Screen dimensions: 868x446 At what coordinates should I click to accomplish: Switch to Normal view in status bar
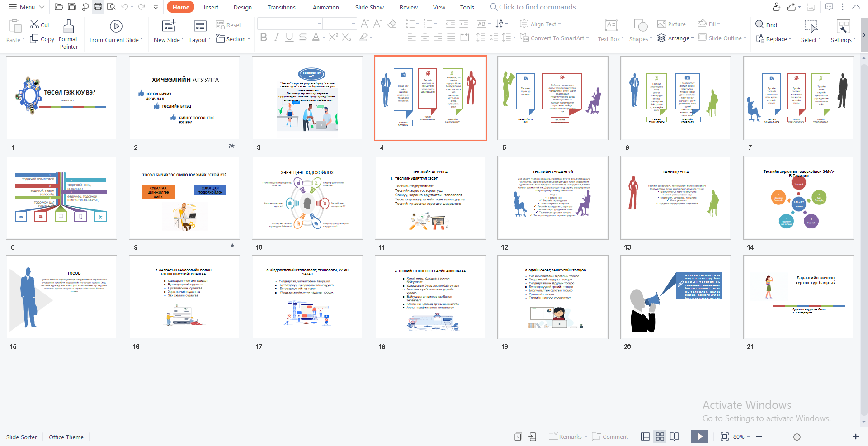[645, 437]
